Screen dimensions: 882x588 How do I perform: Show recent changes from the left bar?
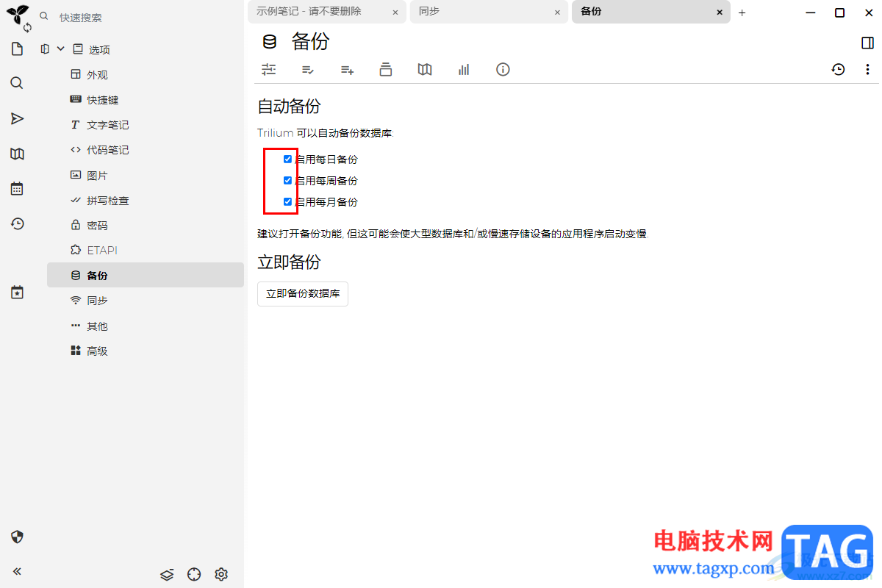[x=17, y=224]
